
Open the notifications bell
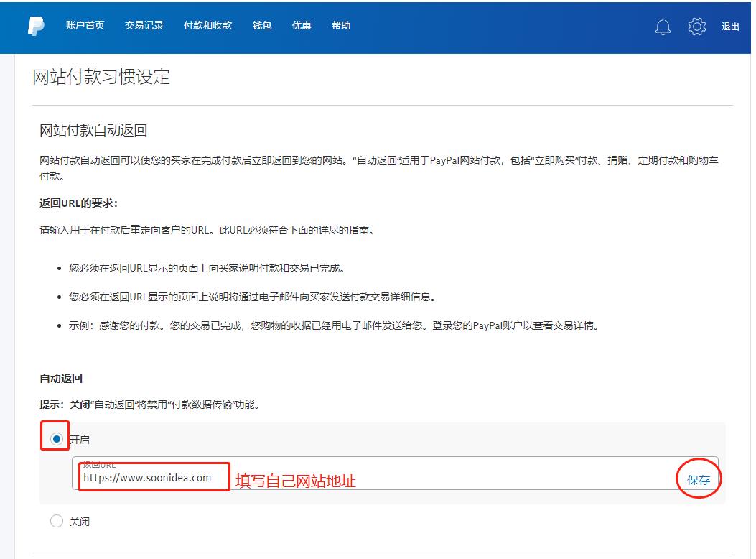click(x=663, y=27)
